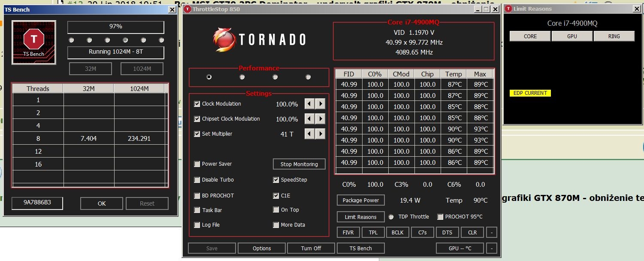Select first Performance profile radio button

[x=209, y=77]
